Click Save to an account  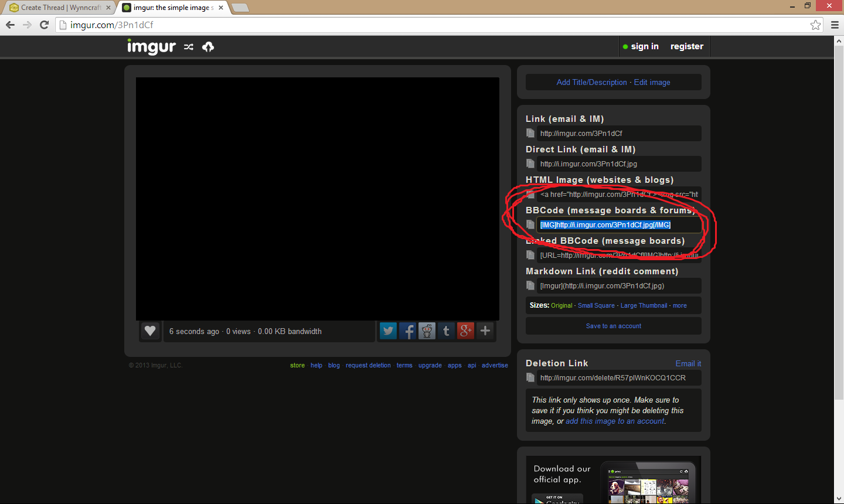614,326
